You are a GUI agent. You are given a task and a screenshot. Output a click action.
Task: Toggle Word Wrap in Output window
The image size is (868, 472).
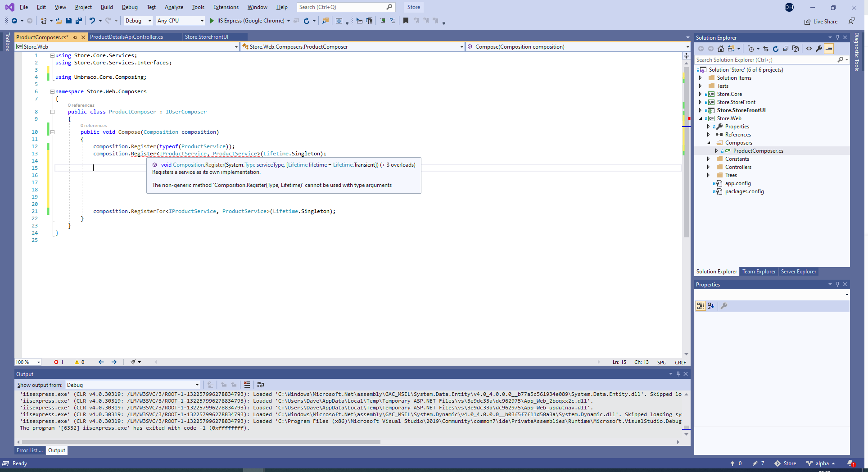click(x=260, y=385)
